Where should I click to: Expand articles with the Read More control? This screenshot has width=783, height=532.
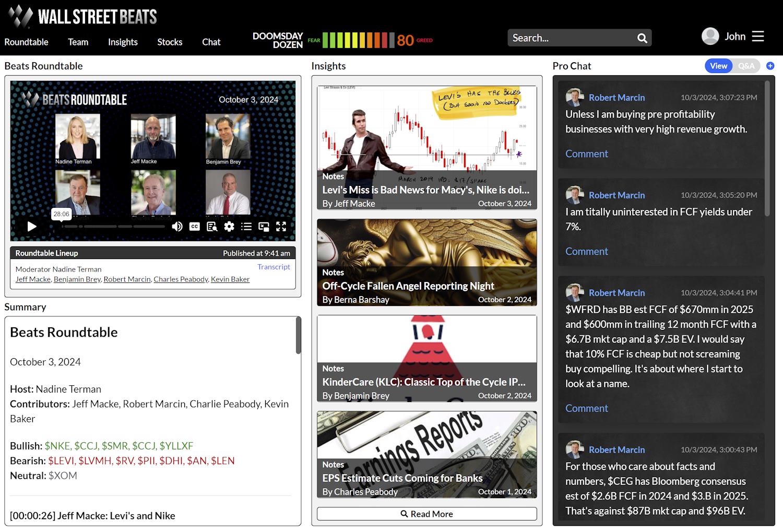426,514
